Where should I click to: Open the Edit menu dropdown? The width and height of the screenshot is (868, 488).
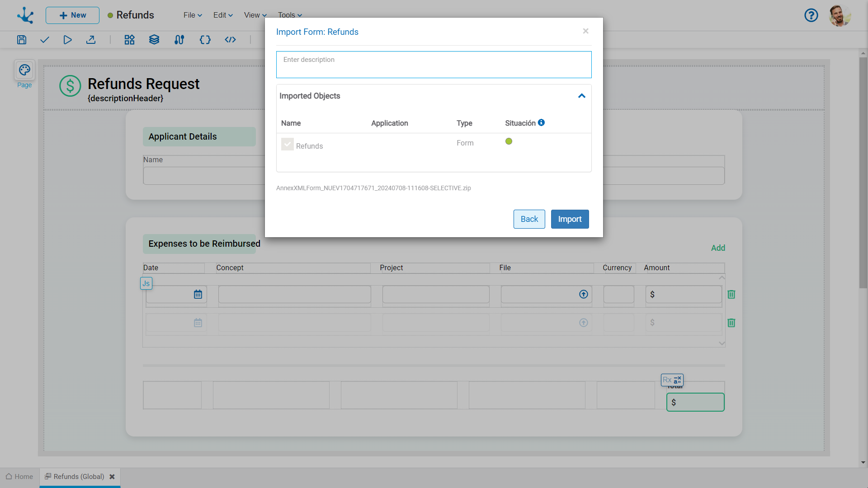click(x=223, y=15)
